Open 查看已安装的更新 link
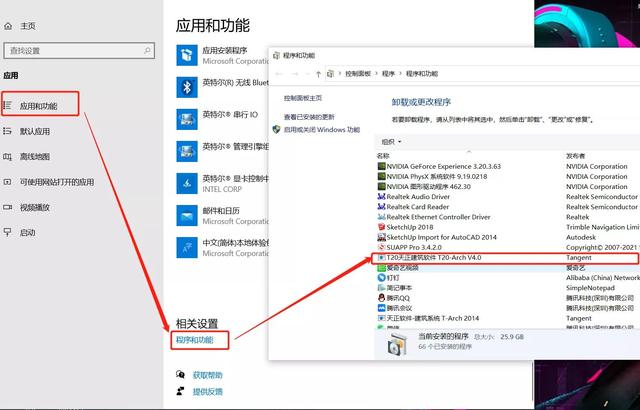Image resolution: width=640 pixels, height=410 pixels. [x=309, y=117]
